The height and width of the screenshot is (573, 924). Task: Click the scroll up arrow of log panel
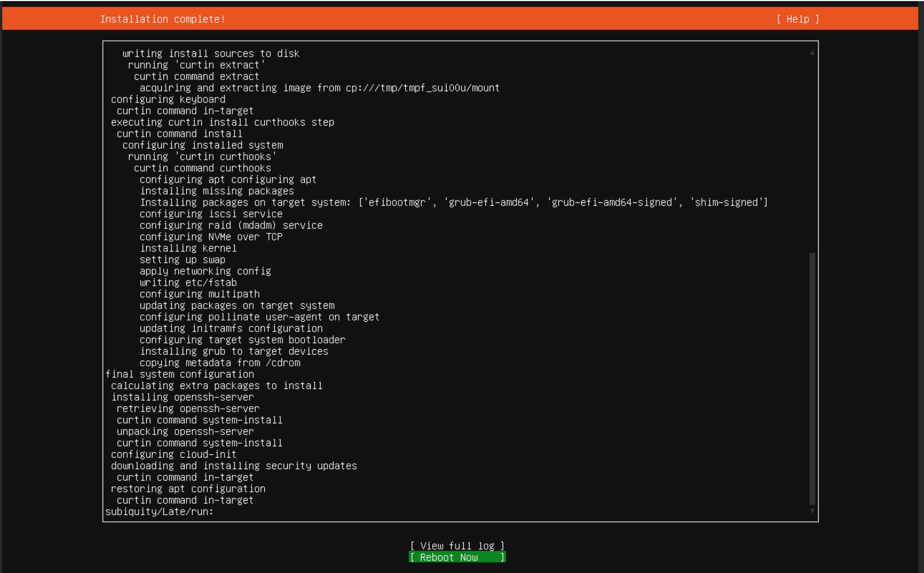tap(812, 53)
